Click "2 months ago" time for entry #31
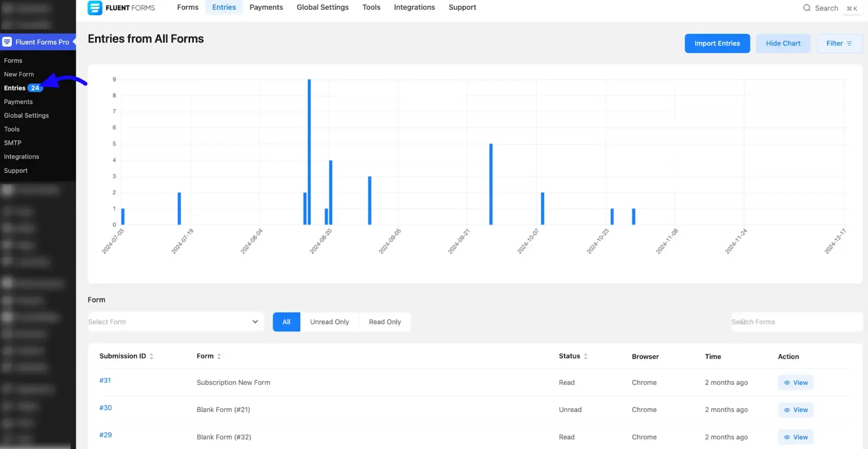The width and height of the screenshot is (868, 449). (x=726, y=383)
